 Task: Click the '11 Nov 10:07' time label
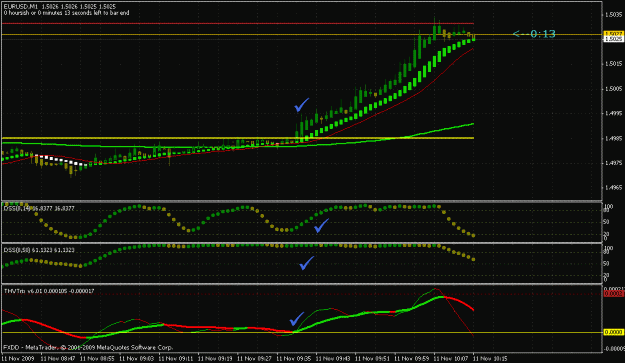coord(451,359)
